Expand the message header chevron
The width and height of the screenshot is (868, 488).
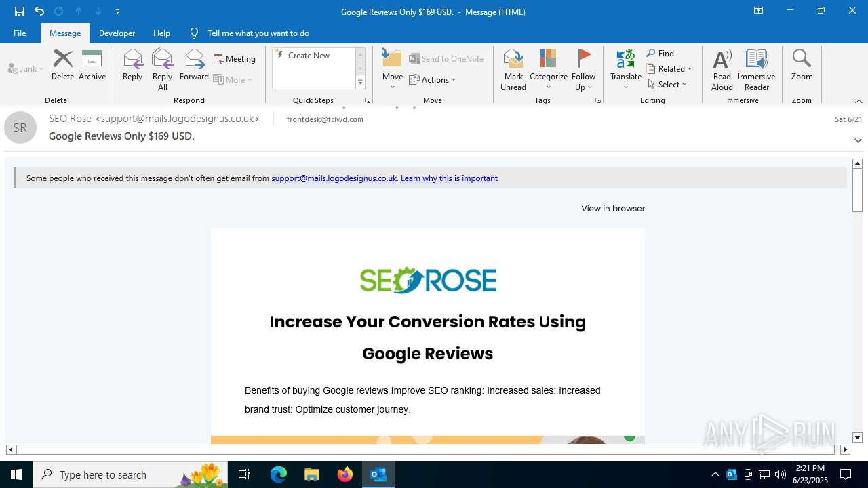[858, 140]
